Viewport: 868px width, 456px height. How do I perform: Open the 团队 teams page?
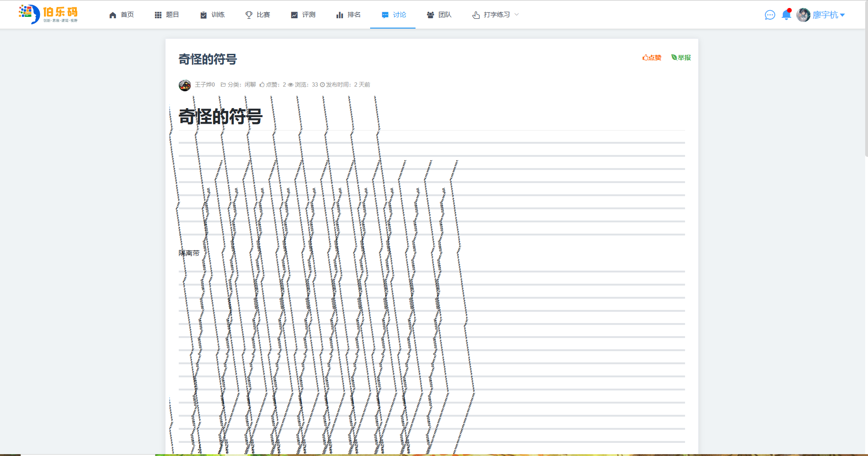(x=439, y=15)
